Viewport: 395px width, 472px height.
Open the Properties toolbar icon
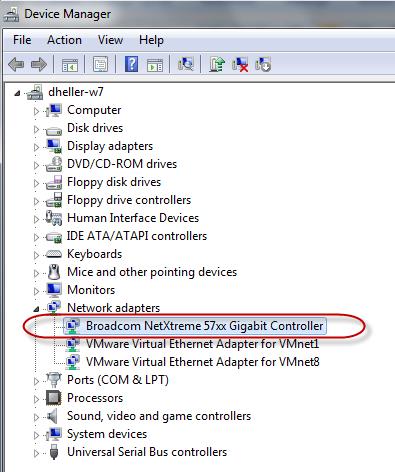pos(100,64)
